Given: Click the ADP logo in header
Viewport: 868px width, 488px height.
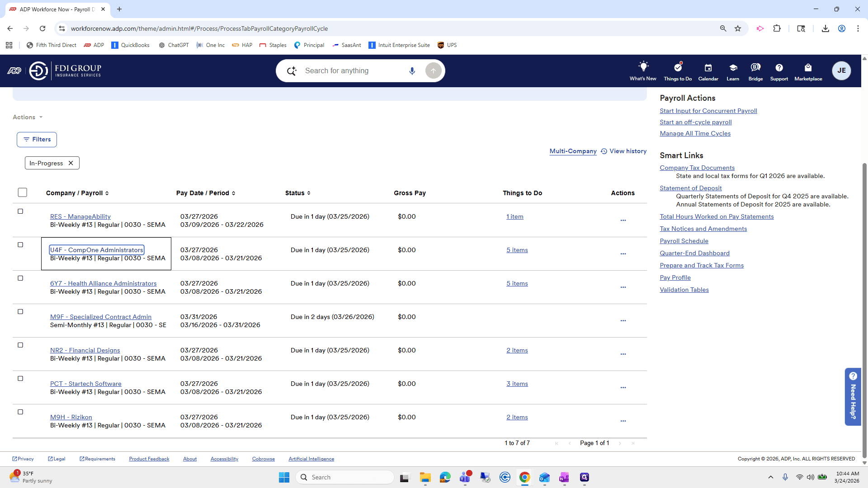Looking at the screenshot, I should pyautogui.click(x=14, y=71).
